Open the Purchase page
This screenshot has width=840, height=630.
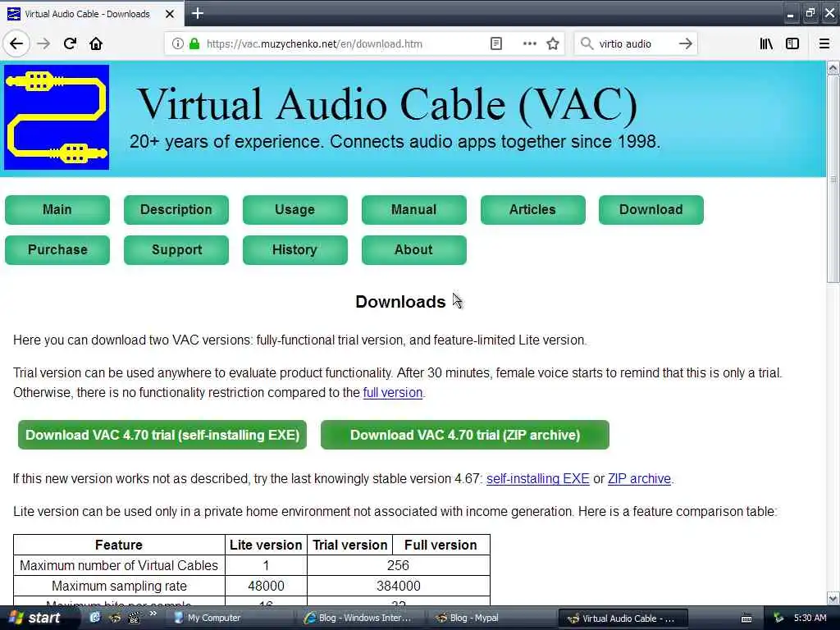pyautogui.click(x=57, y=249)
